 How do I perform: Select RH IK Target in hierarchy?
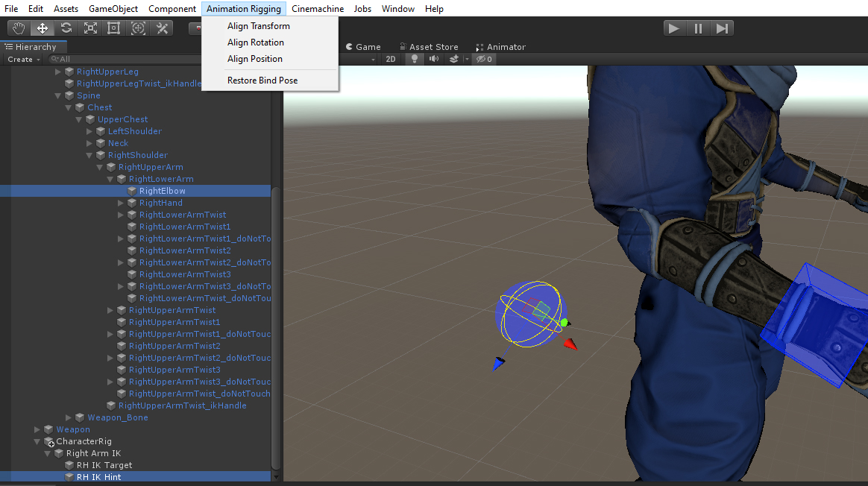[104, 465]
